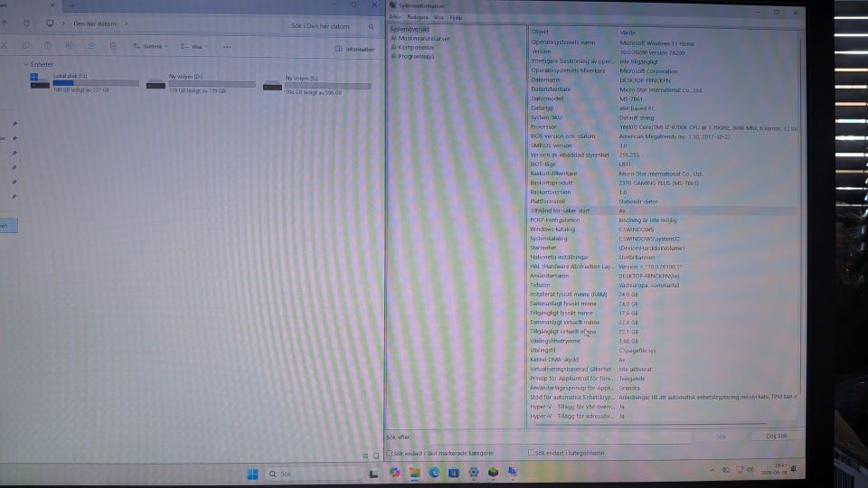
Task: Open System Information icon on the taskbar
Action: pos(513,472)
